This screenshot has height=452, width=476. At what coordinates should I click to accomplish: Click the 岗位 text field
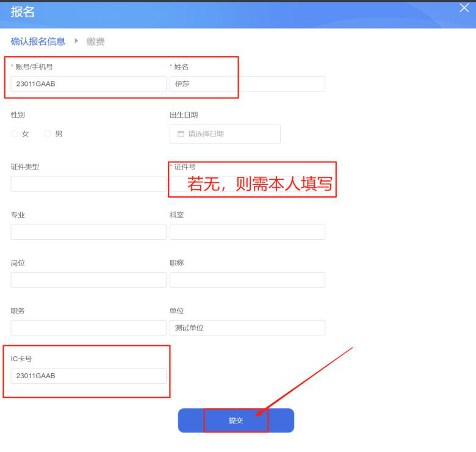(x=88, y=280)
